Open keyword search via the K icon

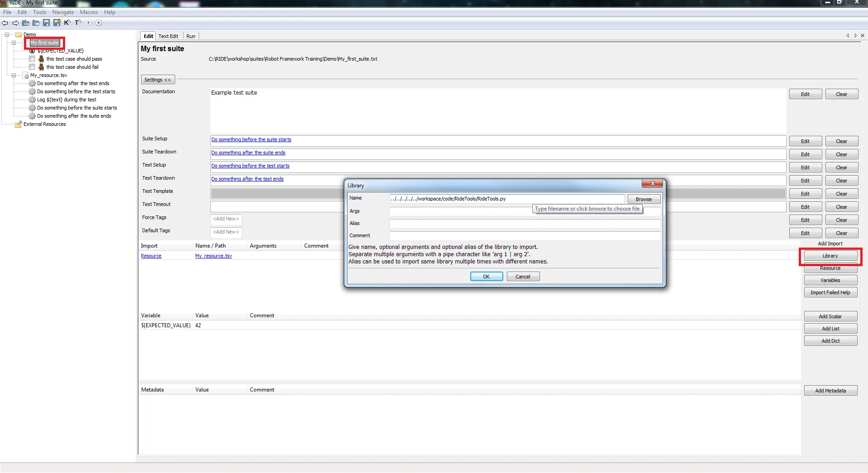point(67,23)
